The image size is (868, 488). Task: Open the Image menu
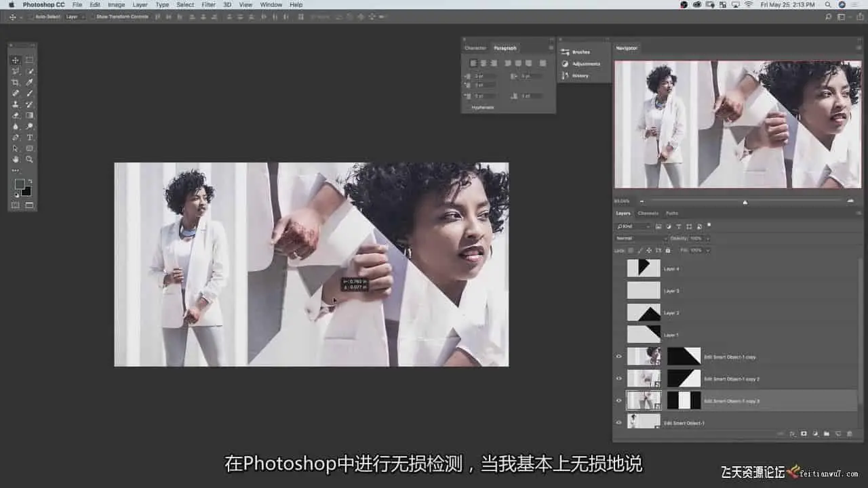pos(116,5)
